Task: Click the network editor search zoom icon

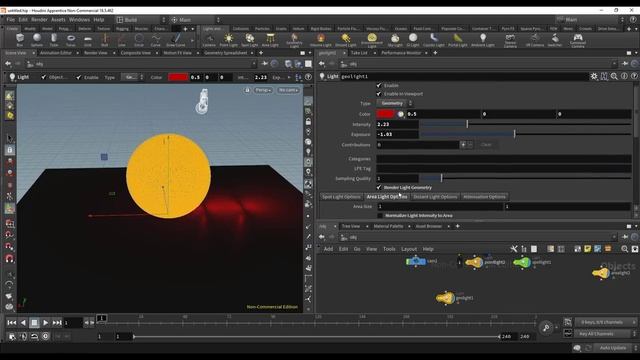Action: 624,249
